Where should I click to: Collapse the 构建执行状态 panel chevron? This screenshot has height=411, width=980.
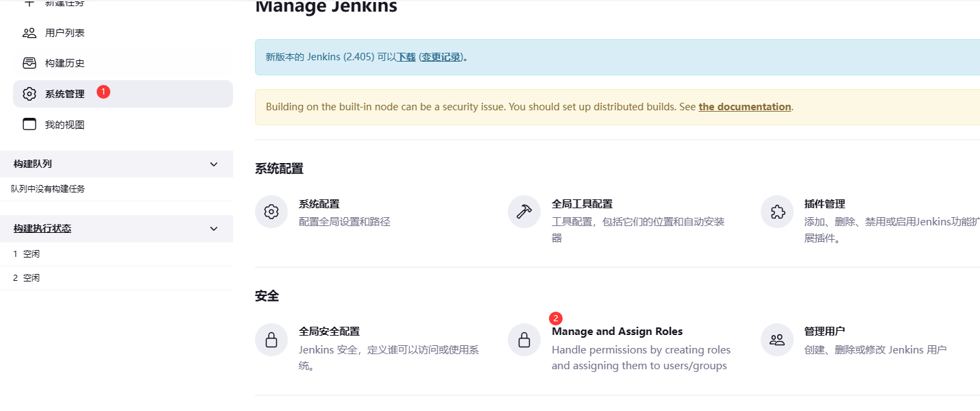click(214, 229)
